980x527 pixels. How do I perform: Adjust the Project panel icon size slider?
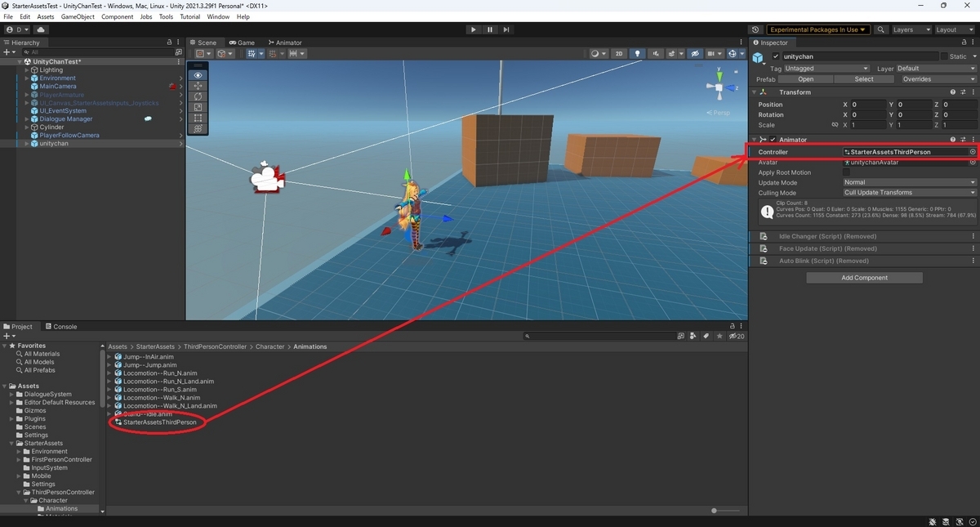(x=715, y=511)
